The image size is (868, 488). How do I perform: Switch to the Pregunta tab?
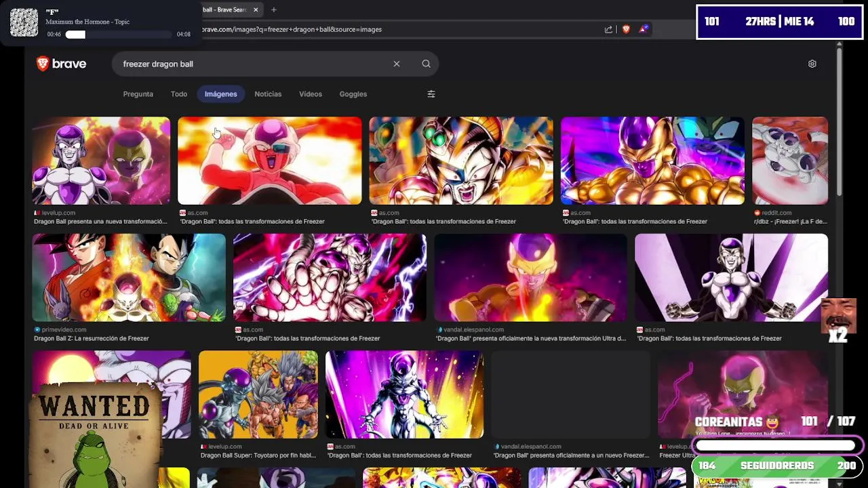click(x=138, y=94)
